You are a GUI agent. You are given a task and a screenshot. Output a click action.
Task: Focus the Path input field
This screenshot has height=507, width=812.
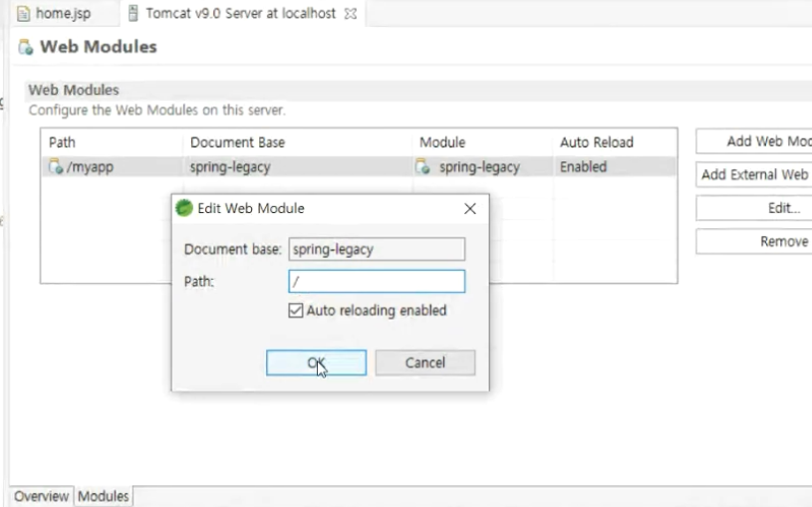pos(377,281)
